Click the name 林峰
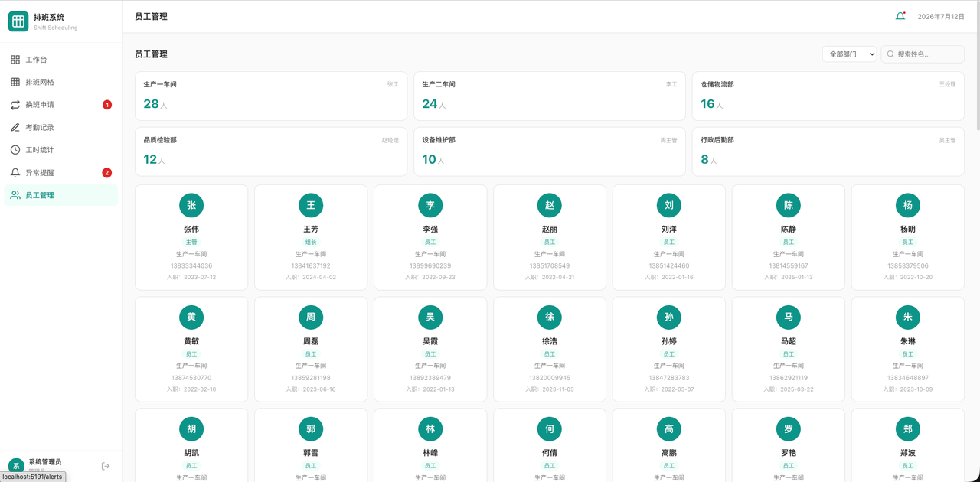Screen dimensions: 980x482 pyautogui.click(x=430, y=453)
